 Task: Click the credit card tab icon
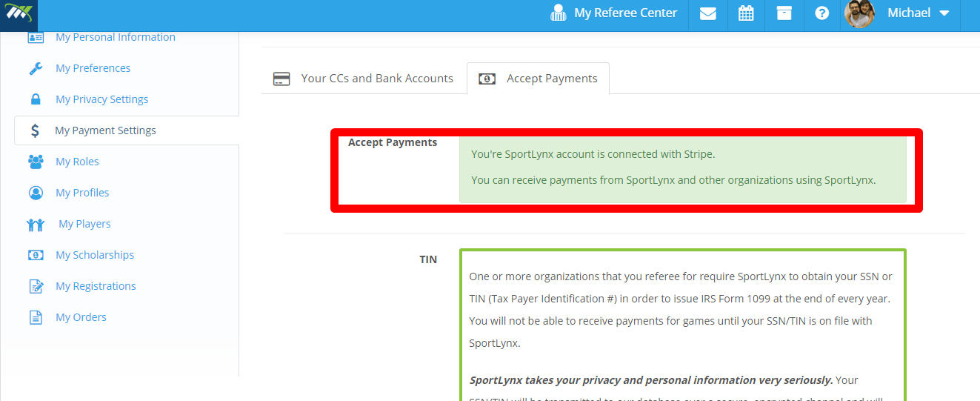tap(281, 79)
